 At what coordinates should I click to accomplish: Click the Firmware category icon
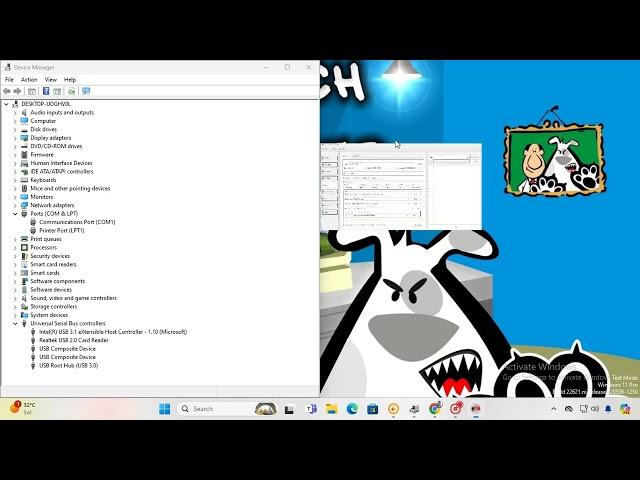(x=24, y=155)
